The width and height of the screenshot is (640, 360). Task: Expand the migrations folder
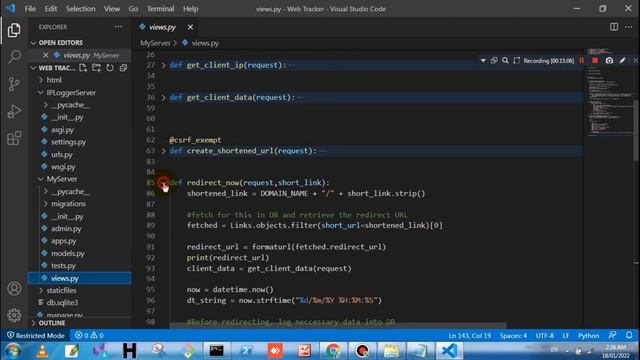(68, 203)
